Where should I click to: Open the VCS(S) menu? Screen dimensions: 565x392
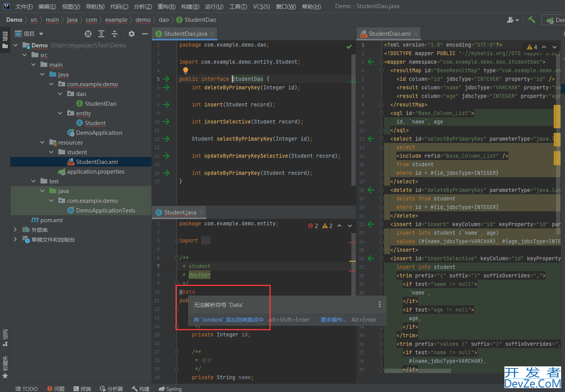pos(262,7)
